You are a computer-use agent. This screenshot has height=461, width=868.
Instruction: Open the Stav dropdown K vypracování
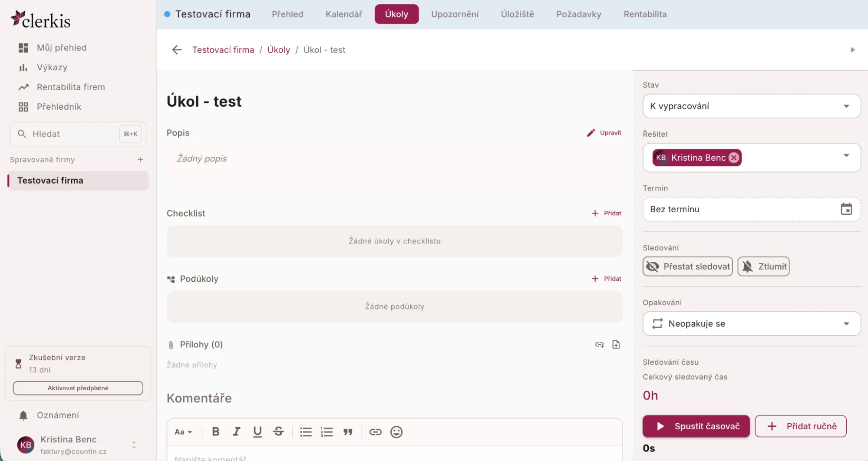[751, 106]
